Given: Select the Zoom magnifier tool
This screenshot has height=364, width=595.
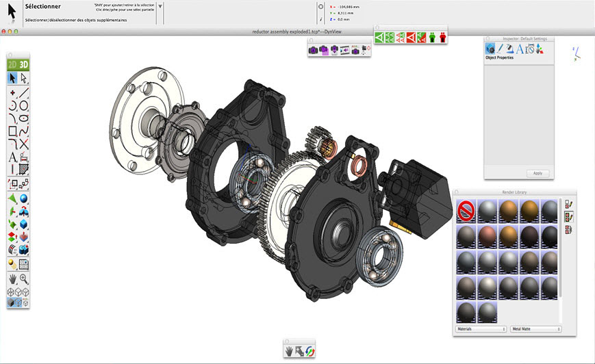Looking at the screenshot, I should [23, 279].
